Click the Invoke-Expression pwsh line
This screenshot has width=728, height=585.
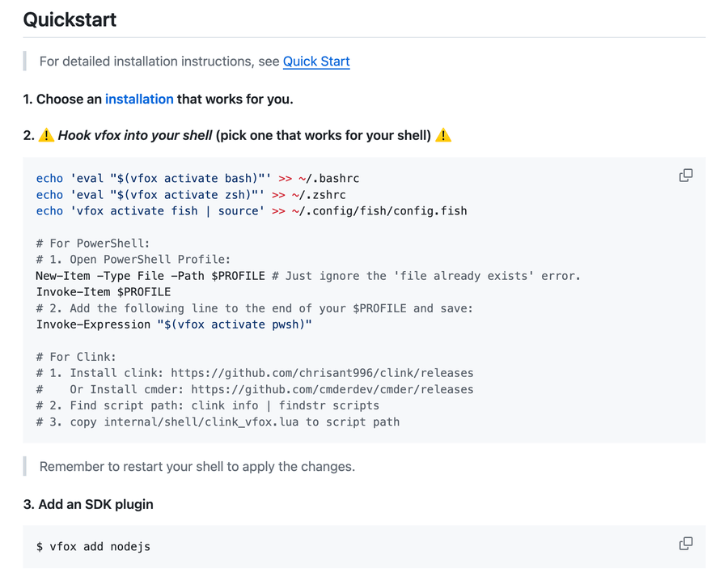click(174, 324)
